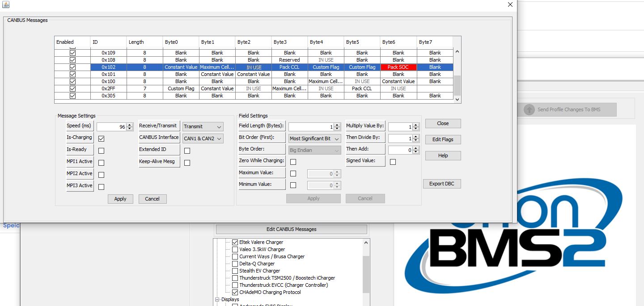Decrease the Then Add value using down arrow
The image size is (644, 306).
[416, 152]
